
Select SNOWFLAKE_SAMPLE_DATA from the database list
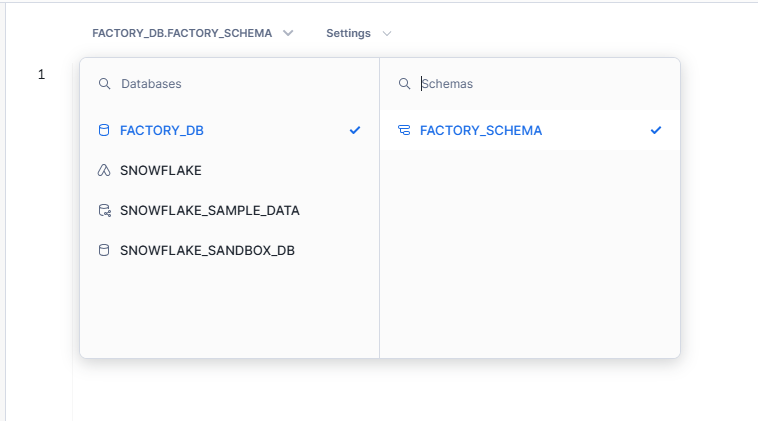[229, 210]
